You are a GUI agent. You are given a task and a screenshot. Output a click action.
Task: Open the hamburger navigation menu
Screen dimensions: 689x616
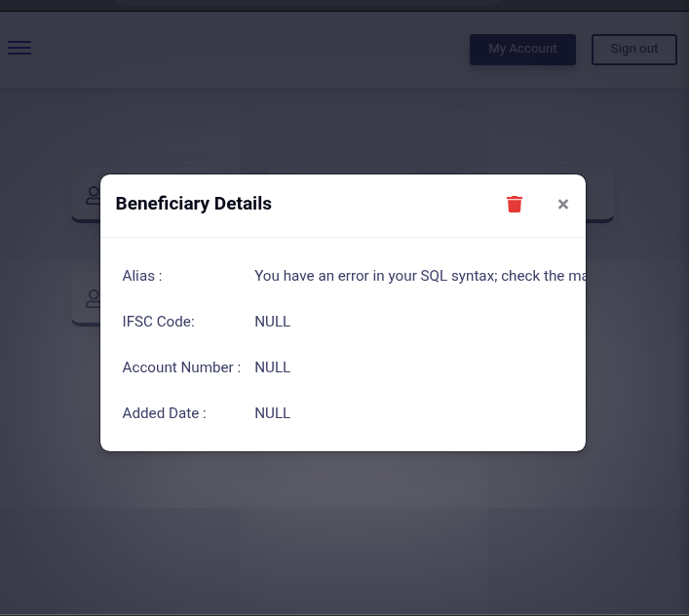[x=19, y=48]
